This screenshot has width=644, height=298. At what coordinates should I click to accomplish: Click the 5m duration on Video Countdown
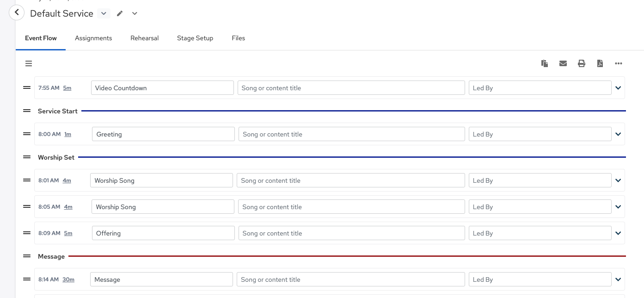tap(67, 88)
